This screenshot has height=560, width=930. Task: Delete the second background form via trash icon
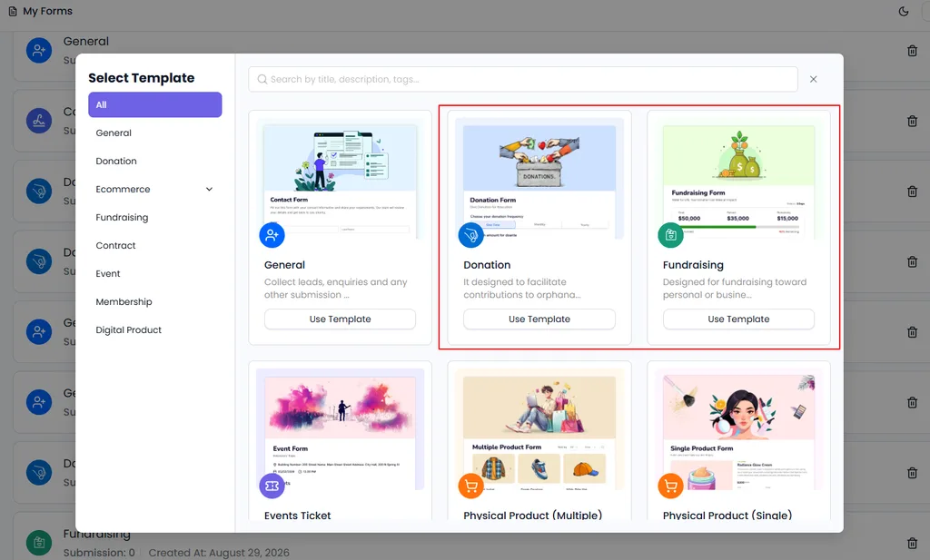pos(912,122)
